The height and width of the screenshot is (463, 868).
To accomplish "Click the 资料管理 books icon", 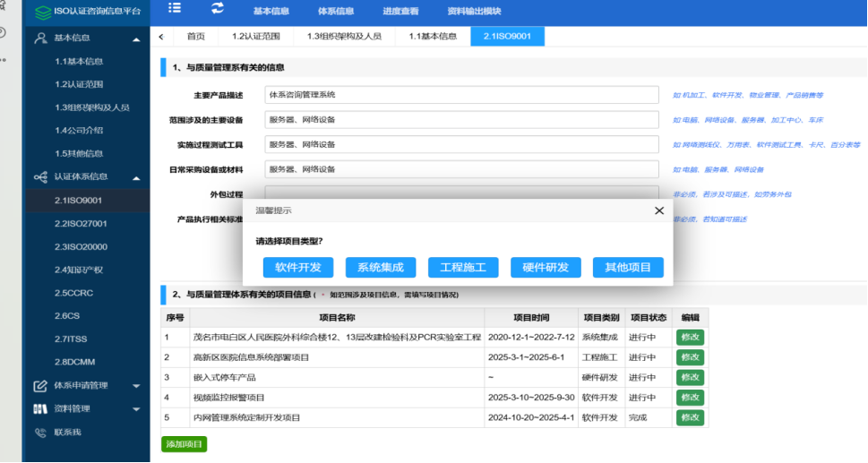I will pyautogui.click(x=40, y=408).
